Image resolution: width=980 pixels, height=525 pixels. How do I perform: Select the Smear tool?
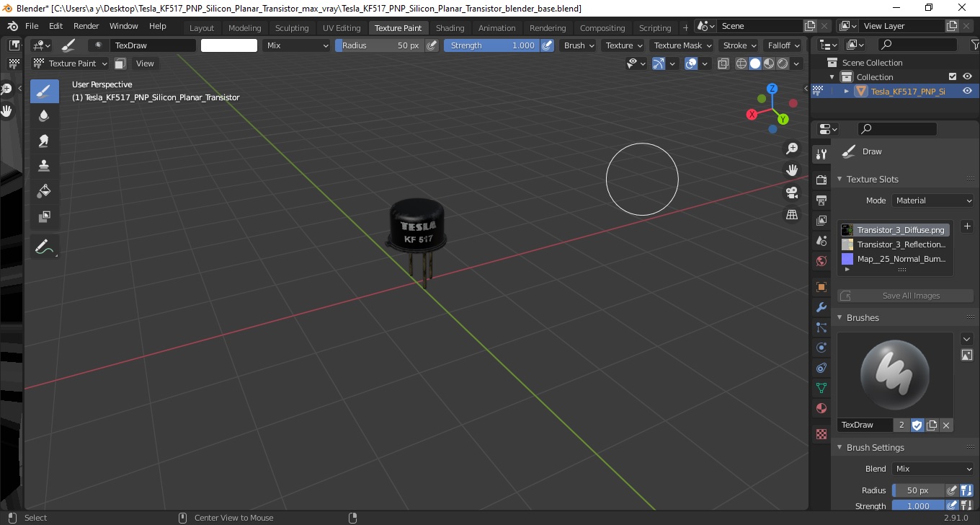[x=44, y=141]
